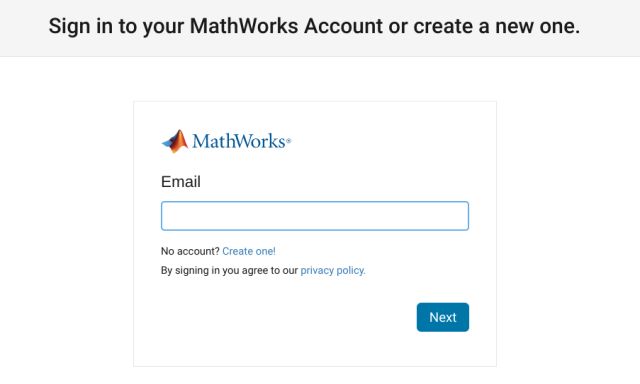Focus the Email input field
This screenshot has height=384, width=640.
tap(315, 216)
